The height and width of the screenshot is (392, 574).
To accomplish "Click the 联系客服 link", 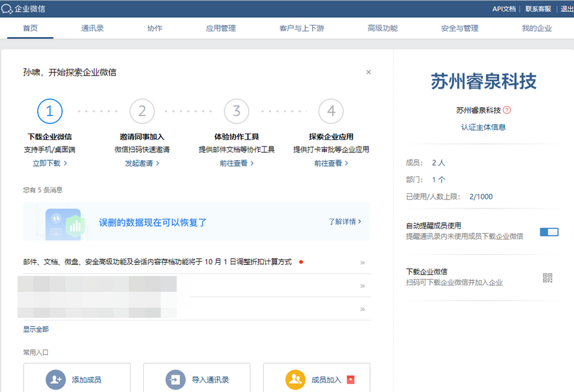I will (x=538, y=9).
